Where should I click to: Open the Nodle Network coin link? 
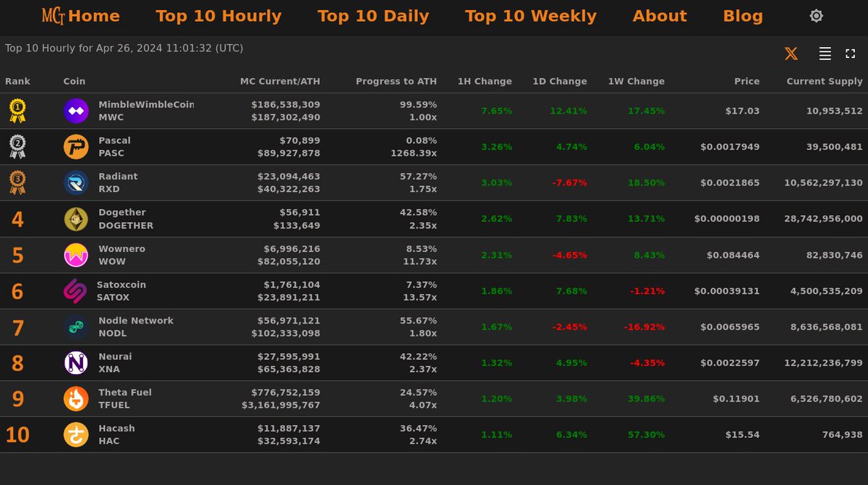pos(136,321)
